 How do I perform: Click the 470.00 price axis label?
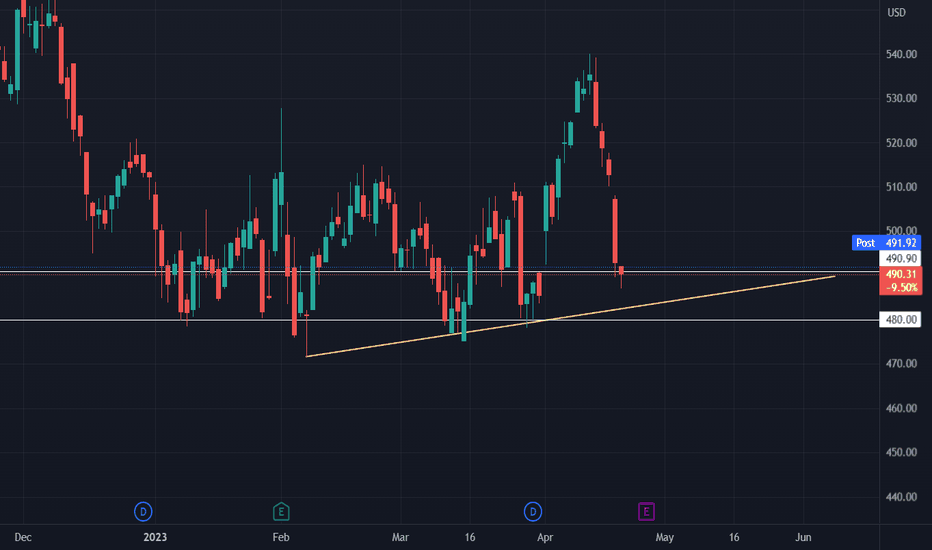click(901, 363)
